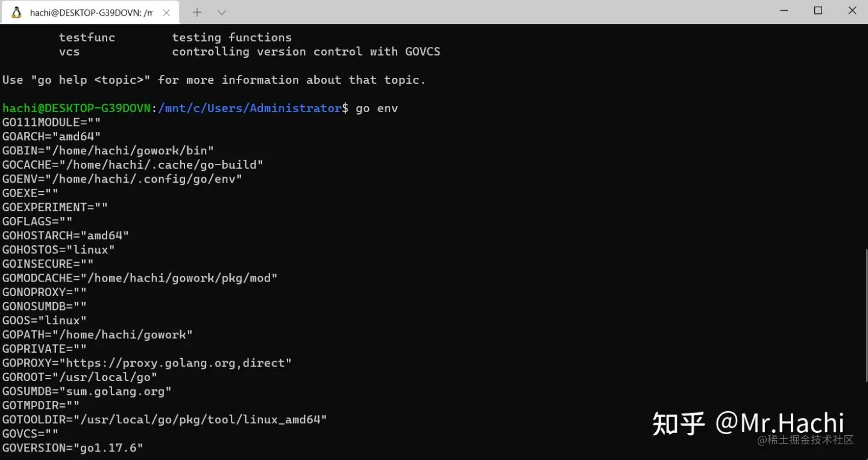Image resolution: width=868 pixels, height=460 pixels.
Task: Expand the new tab profile dropdown chevron
Action: coord(222,12)
